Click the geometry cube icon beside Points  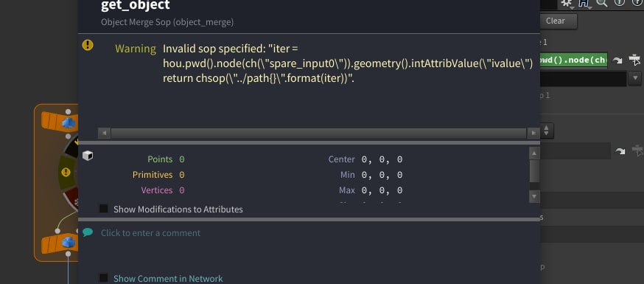pos(88,156)
